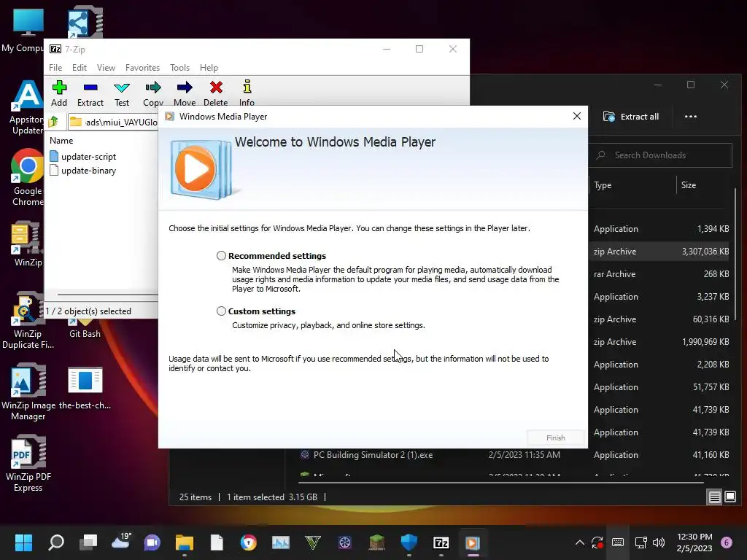Click the 7-Zip horizontal scrollbar

107,295
